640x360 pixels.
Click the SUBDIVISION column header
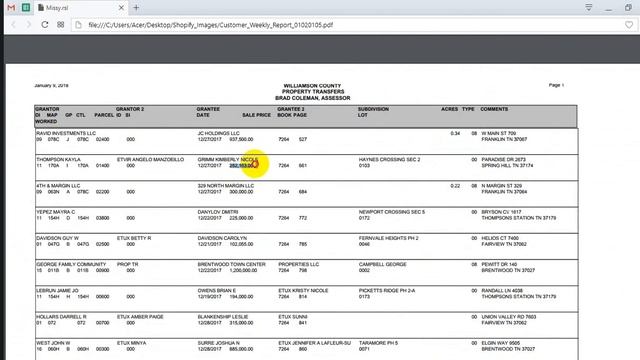click(x=373, y=109)
